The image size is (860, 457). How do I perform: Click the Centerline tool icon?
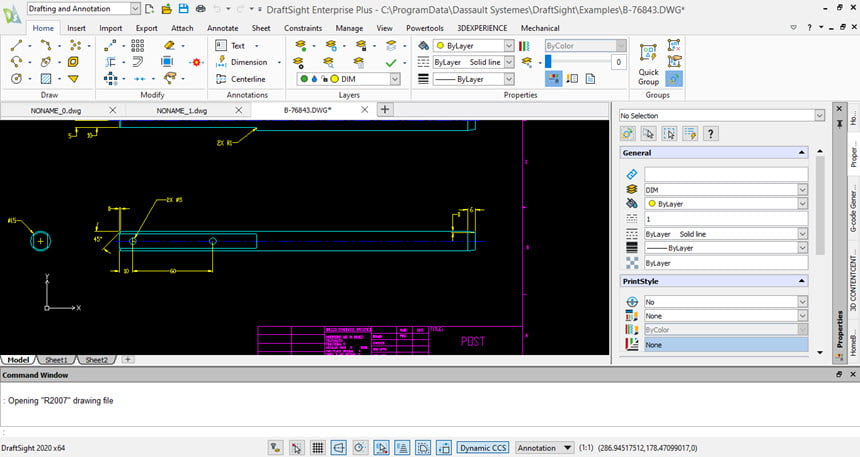point(221,78)
